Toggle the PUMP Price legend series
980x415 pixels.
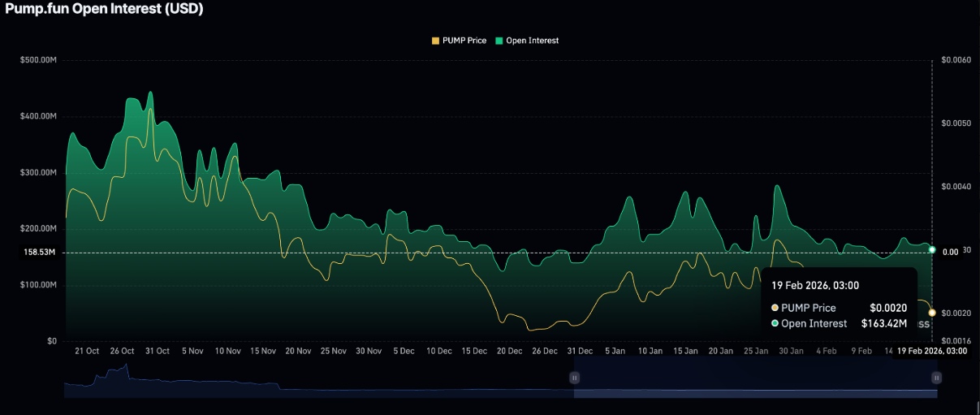(x=464, y=40)
